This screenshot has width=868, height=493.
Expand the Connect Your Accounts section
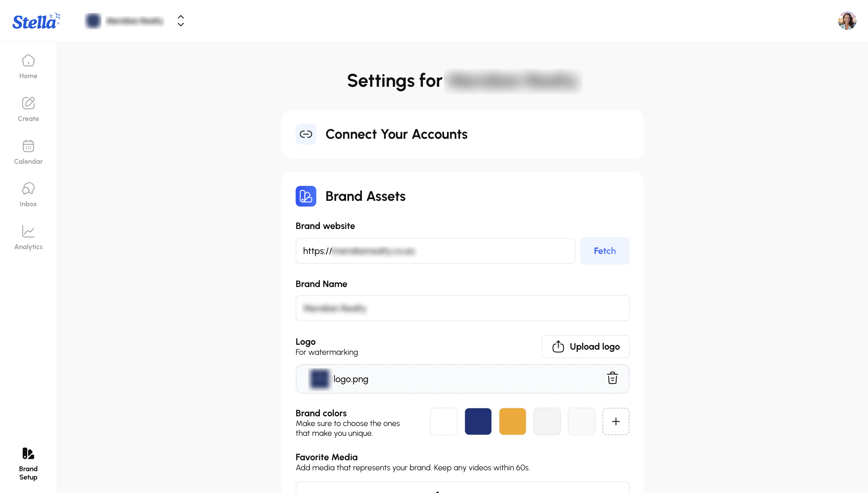click(462, 134)
